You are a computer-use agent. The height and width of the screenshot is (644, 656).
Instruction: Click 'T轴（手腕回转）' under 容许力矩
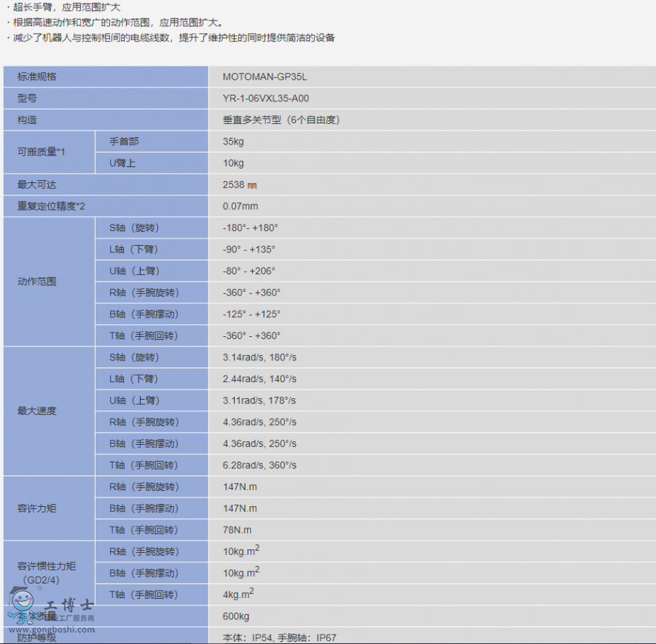click(144, 530)
